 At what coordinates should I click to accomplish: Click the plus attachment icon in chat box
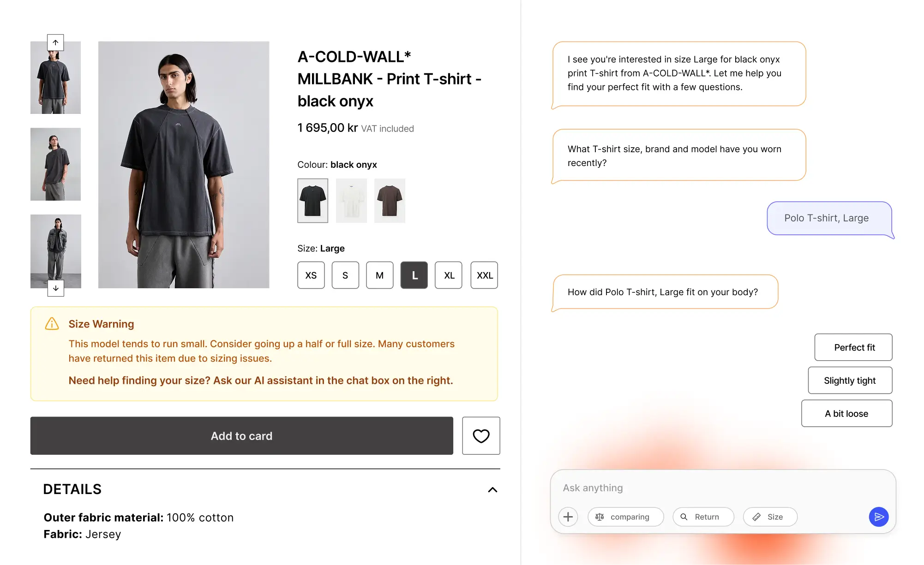(568, 517)
